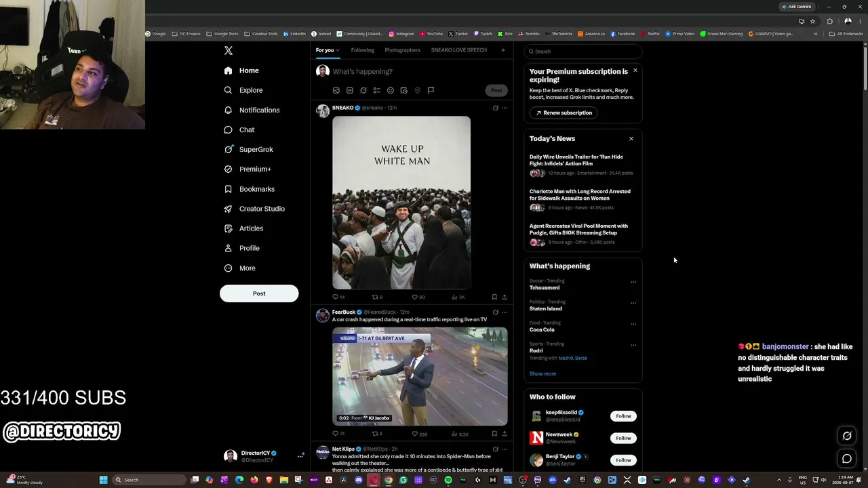Open Creator Studio in the sidebar
The image size is (868, 488).
click(254, 209)
